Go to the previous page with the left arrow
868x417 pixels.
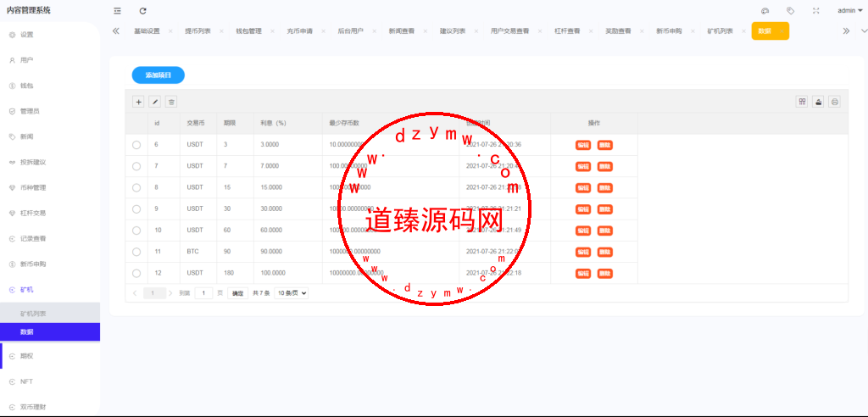[135, 293]
